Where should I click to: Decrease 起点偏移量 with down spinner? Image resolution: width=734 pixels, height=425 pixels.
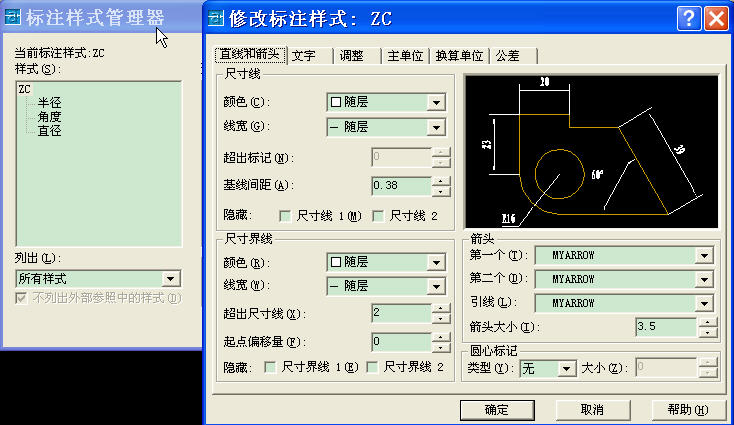click(x=440, y=347)
